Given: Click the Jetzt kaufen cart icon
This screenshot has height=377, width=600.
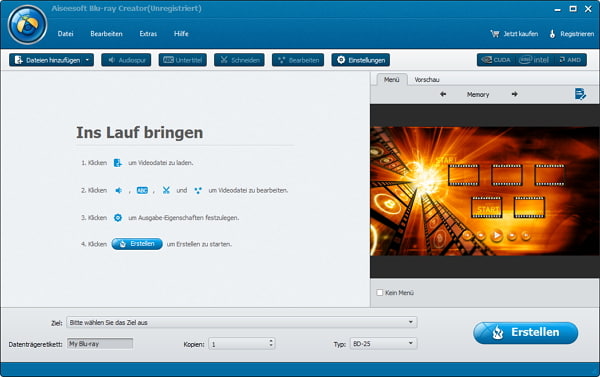Looking at the screenshot, I should pos(495,34).
